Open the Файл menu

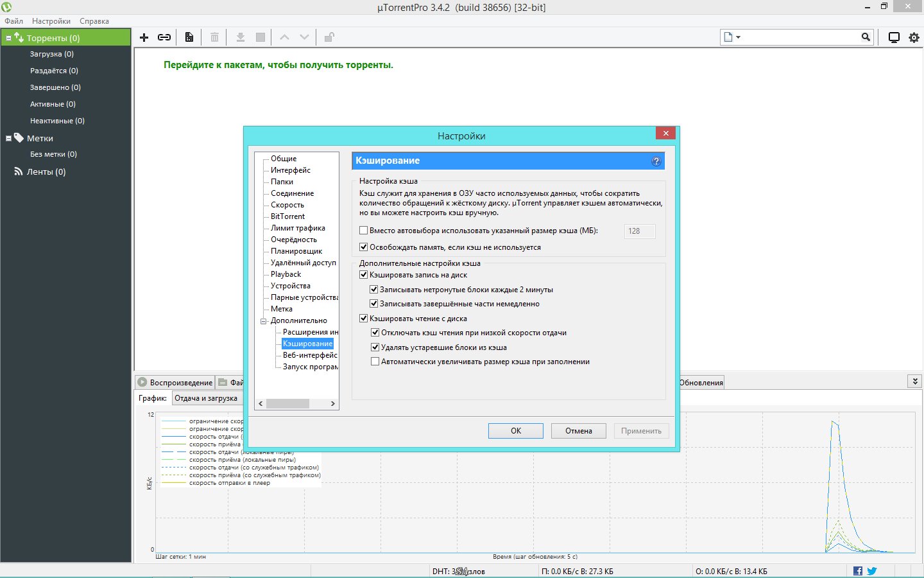pyautogui.click(x=13, y=21)
